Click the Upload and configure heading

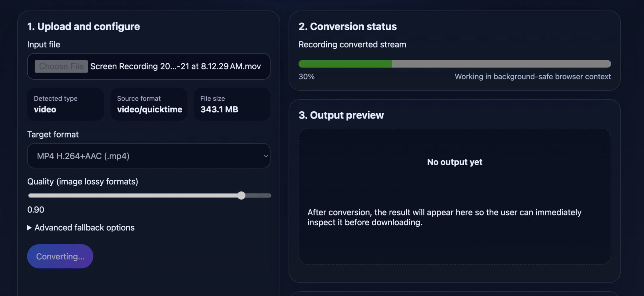(x=83, y=26)
